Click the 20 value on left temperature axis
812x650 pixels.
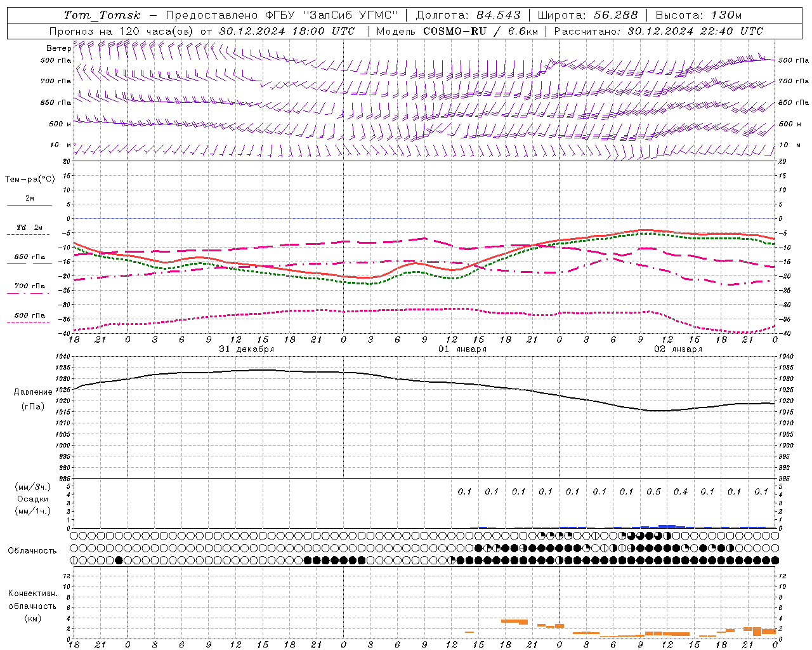click(67, 161)
